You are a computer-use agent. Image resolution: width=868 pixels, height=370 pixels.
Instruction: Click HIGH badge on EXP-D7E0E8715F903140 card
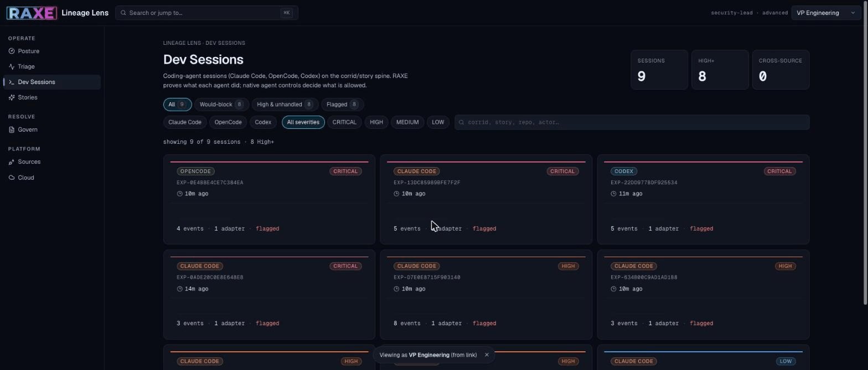click(x=568, y=266)
